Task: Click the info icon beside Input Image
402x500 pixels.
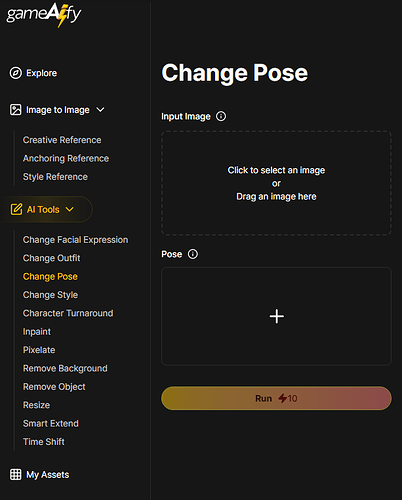Action: point(221,116)
